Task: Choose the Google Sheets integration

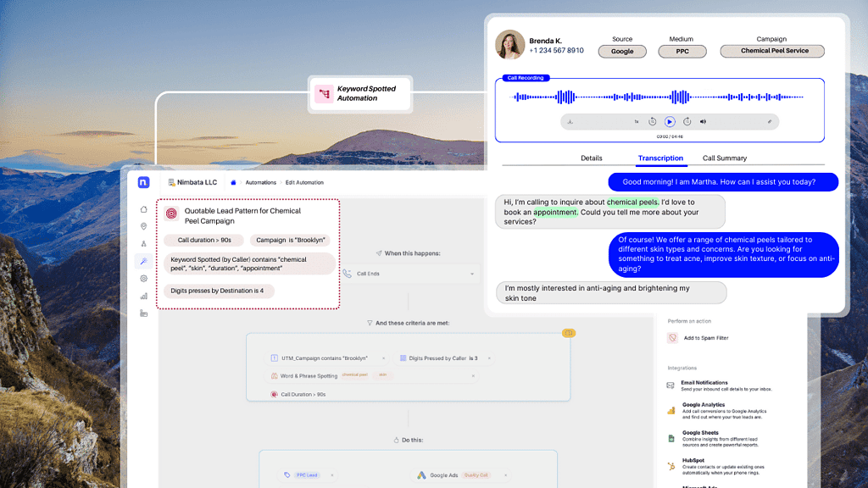Action: pyautogui.click(x=700, y=433)
